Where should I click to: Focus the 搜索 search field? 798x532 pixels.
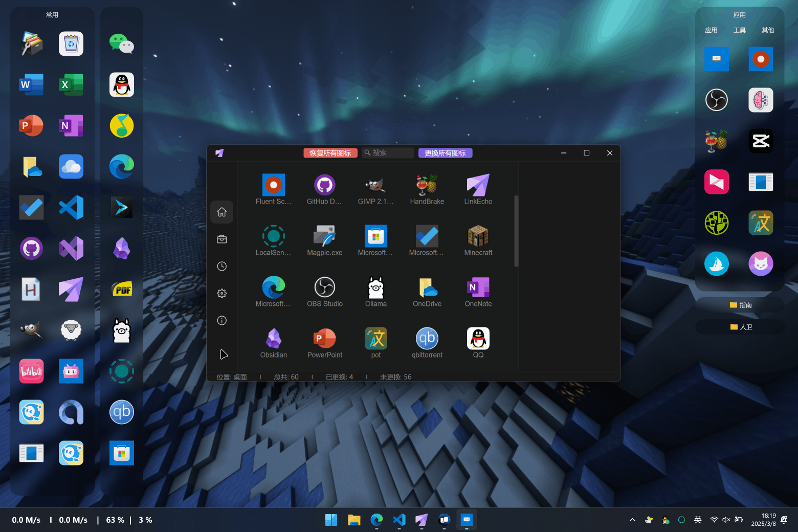click(x=388, y=153)
